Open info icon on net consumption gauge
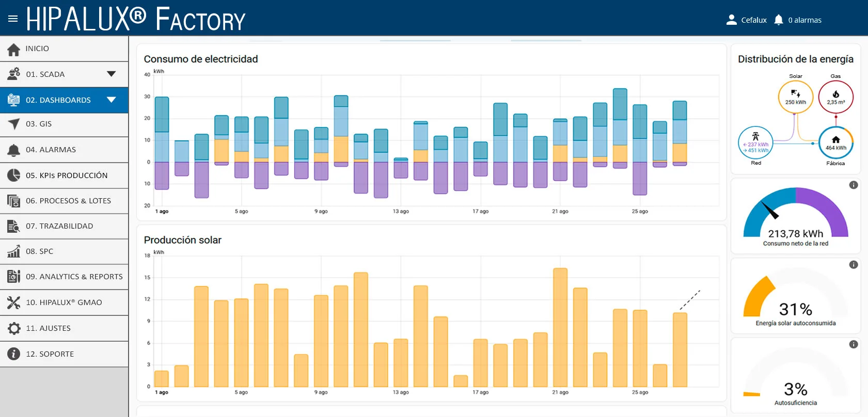Screen dimensions: 868x417 pos(854,185)
